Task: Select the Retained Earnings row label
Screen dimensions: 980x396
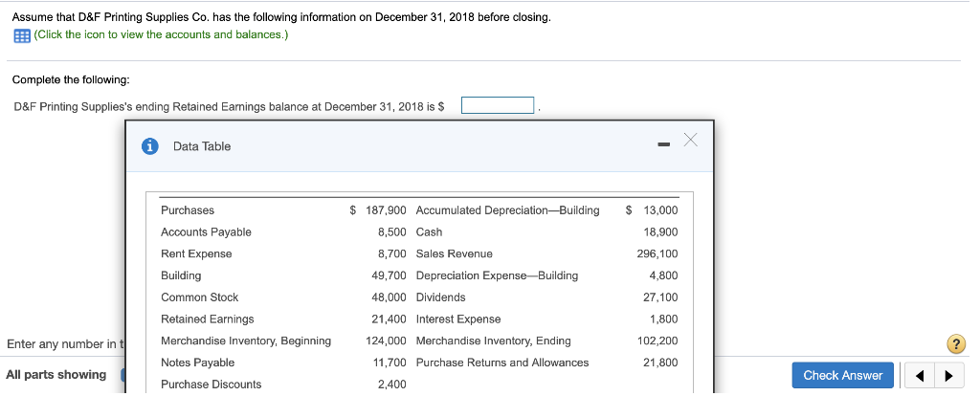Action: pos(208,319)
